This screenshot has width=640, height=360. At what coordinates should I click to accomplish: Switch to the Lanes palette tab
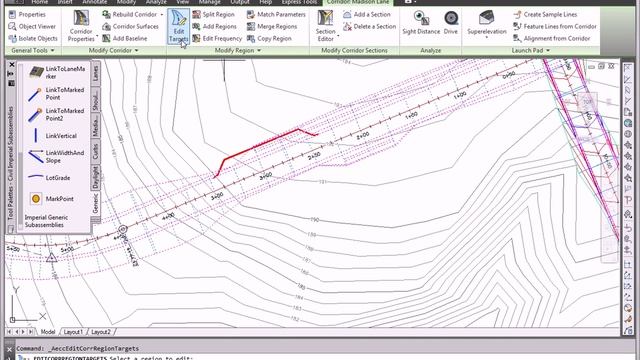pos(96,73)
